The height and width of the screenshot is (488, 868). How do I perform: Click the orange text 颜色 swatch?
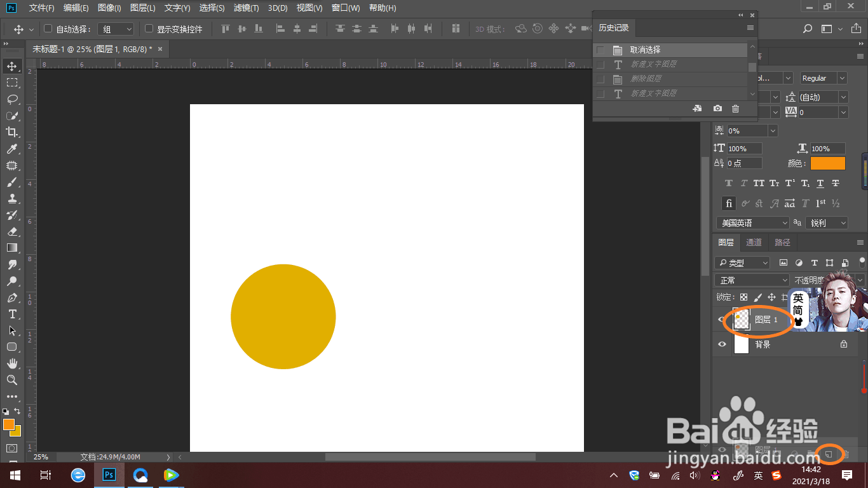pyautogui.click(x=828, y=163)
